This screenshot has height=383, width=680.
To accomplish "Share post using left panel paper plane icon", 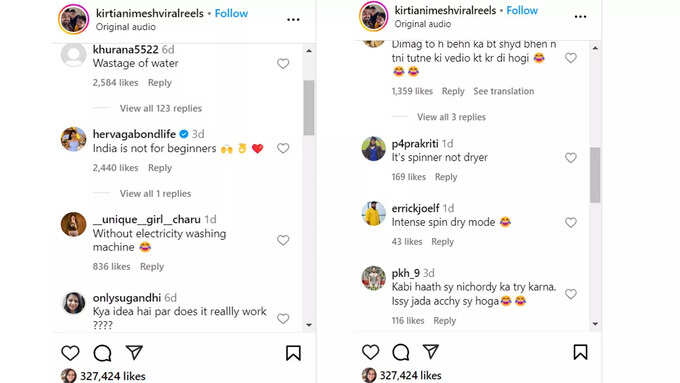I will 134,352.
